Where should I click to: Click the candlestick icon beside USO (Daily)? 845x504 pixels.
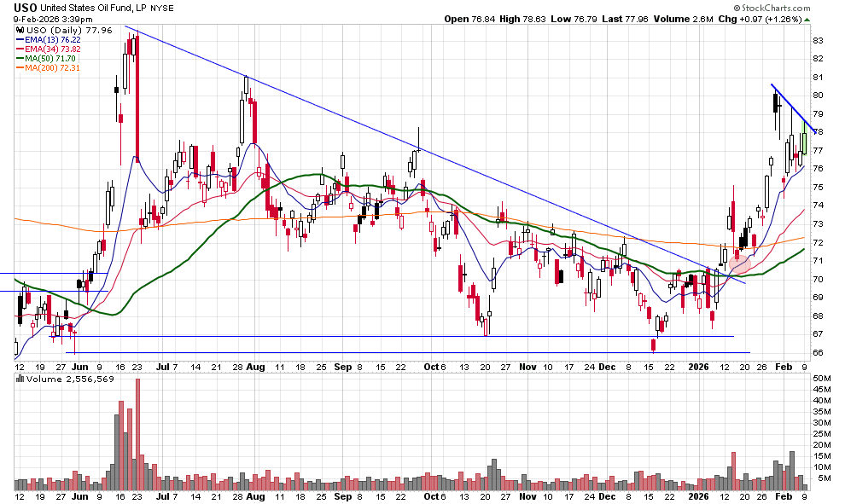(19, 29)
